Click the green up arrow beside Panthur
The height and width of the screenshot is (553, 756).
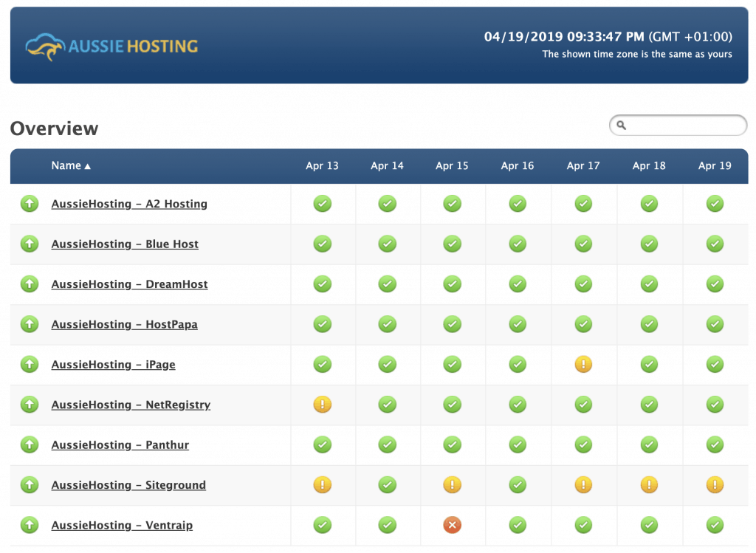[x=30, y=444]
